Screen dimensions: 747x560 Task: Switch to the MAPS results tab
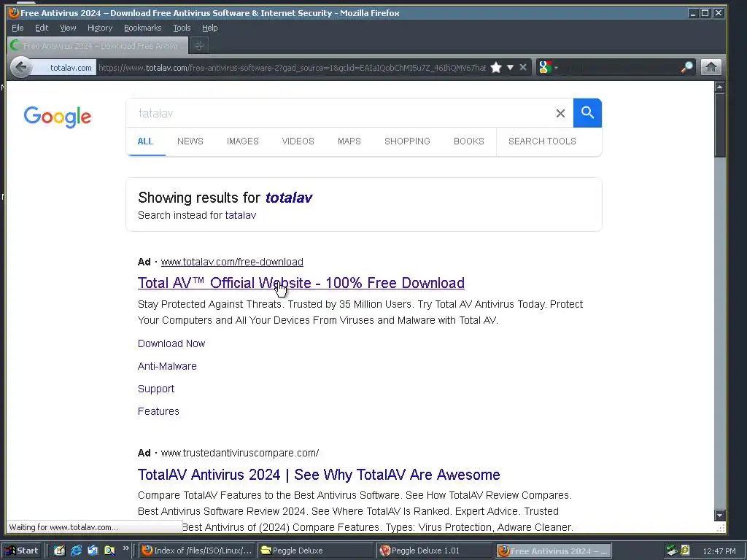tap(349, 141)
